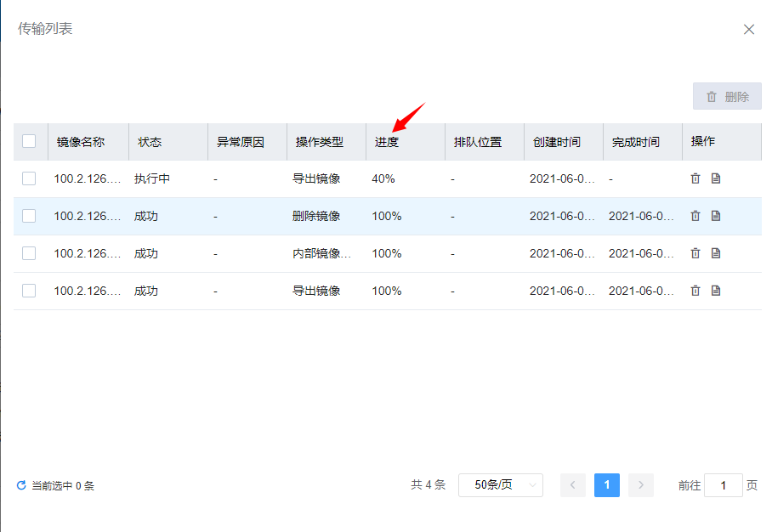This screenshot has width=772, height=532.
Task: Click the refresh icon beside 当前选中
Action: 21,485
